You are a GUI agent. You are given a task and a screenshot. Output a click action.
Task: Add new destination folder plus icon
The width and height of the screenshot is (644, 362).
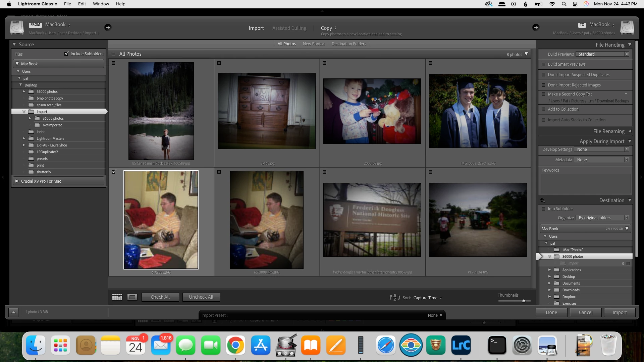pos(542,200)
